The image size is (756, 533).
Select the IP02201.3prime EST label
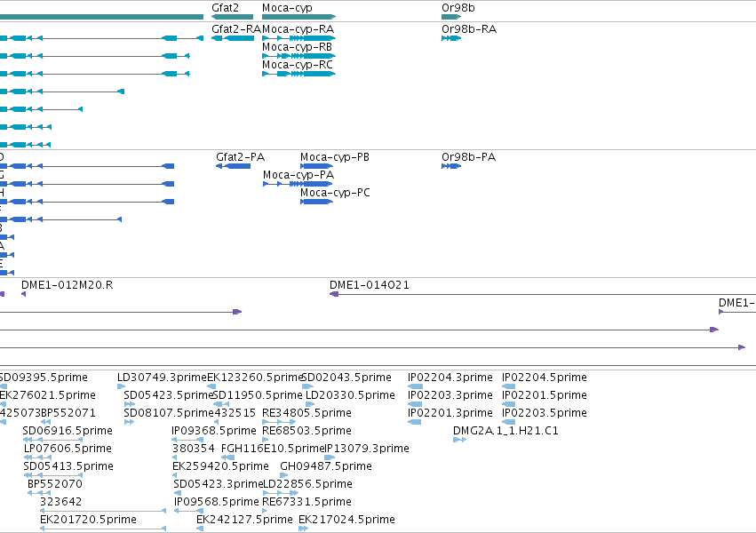pos(450,413)
